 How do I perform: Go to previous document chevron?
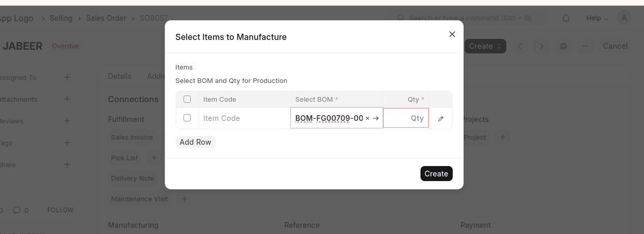point(519,46)
